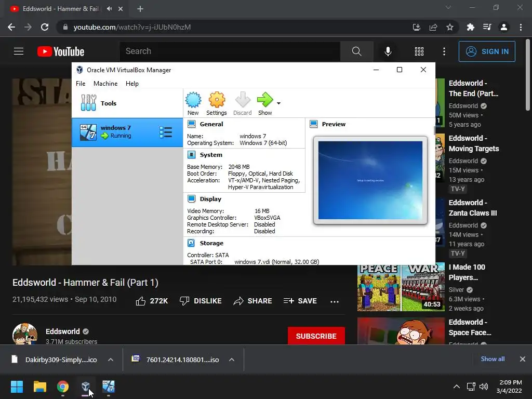Open volume control in system tray
This screenshot has height=399, width=532.
(484, 387)
